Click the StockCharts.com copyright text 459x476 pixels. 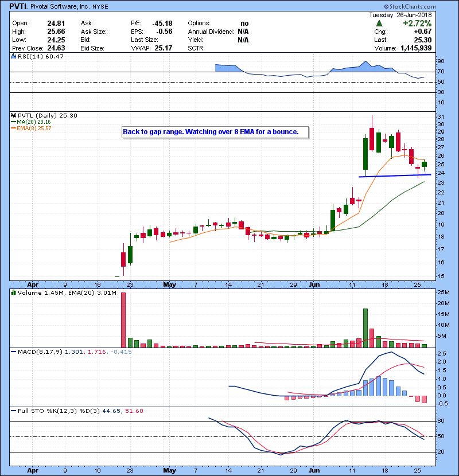[410, 6]
